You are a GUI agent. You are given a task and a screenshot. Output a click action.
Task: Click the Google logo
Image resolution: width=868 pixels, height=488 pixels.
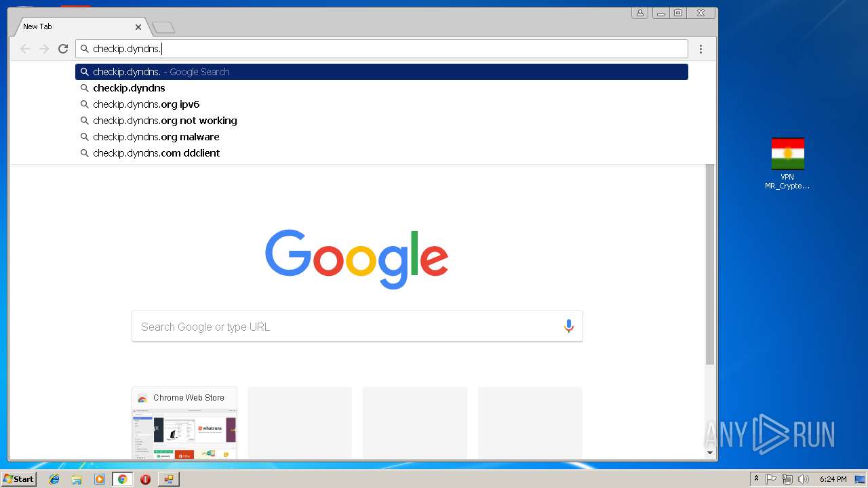point(357,259)
